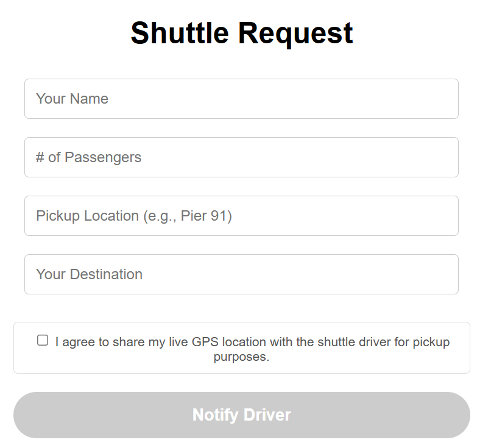Click the Shuttle Request heading
This screenshot has width=477, height=448.
tap(241, 33)
